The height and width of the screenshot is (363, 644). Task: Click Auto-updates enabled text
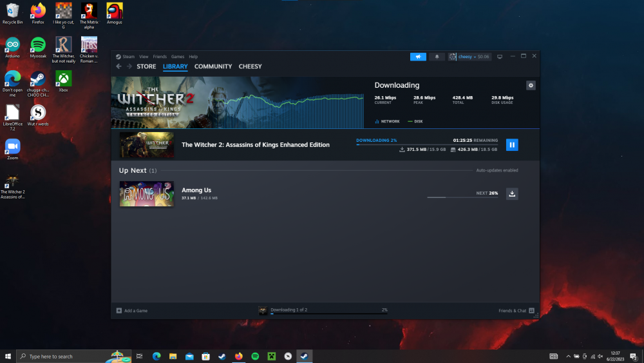pos(497,170)
